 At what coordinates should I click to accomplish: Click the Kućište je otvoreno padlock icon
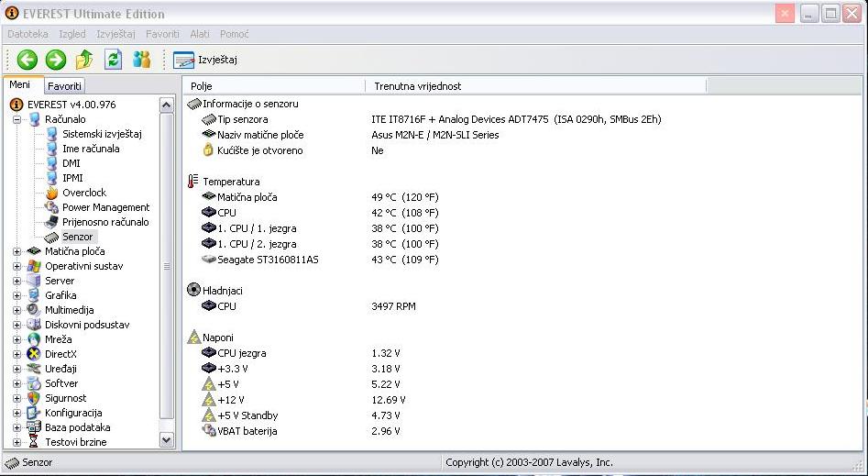coord(208,150)
